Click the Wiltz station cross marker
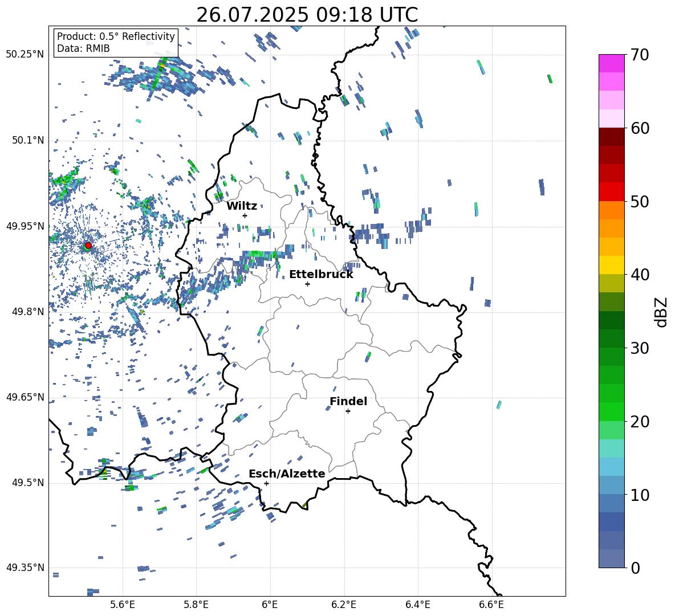 click(245, 215)
